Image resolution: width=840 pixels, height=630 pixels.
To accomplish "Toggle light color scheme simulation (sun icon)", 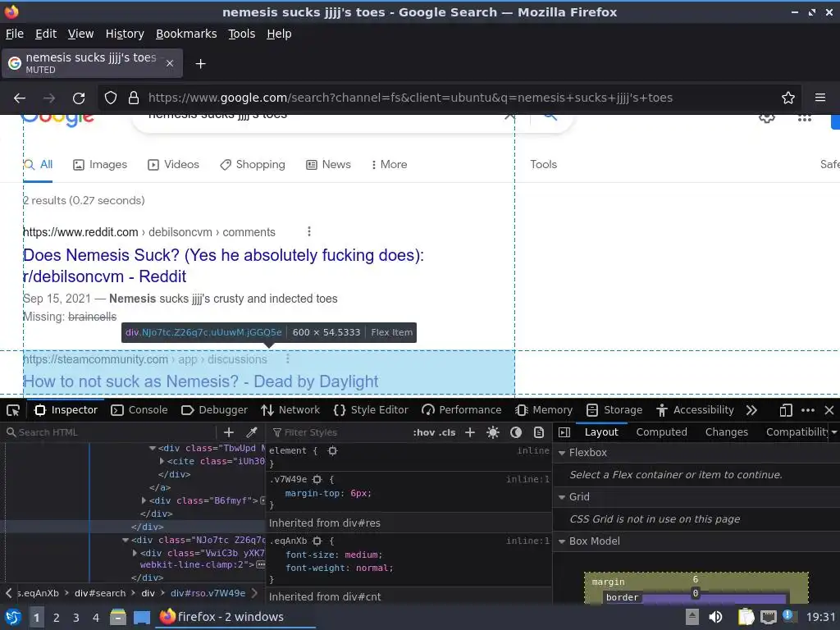I will click(493, 432).
